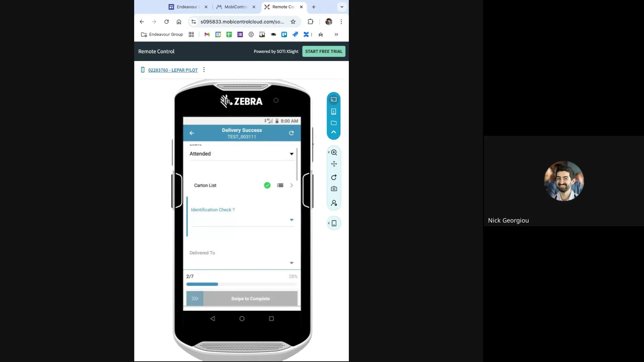Image resolution: width=644 pixels, height=362 pixels.
Task: Take a screenshot with camera icon
Action: [x=334, y=189]
